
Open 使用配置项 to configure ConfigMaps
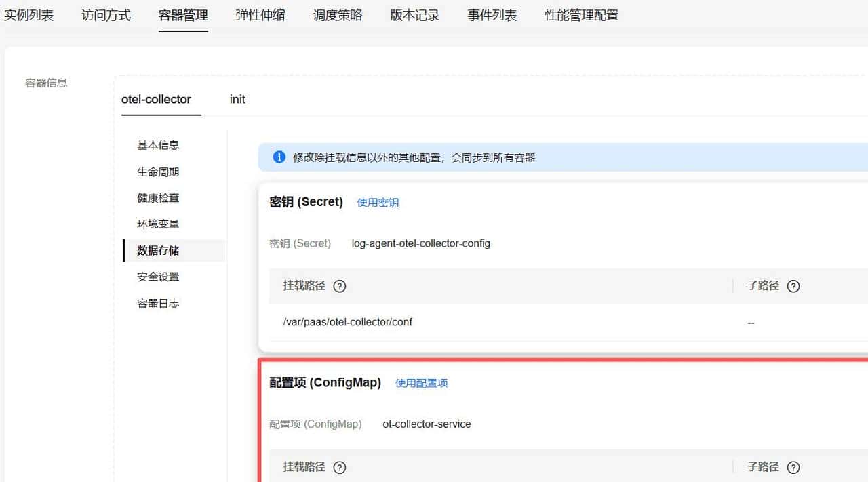[421, 383]
